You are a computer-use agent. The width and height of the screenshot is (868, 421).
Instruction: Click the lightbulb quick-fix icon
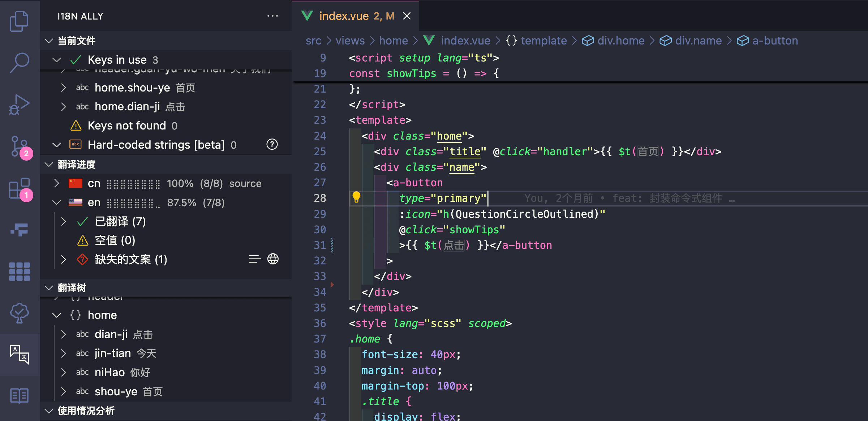coord(356,197)
